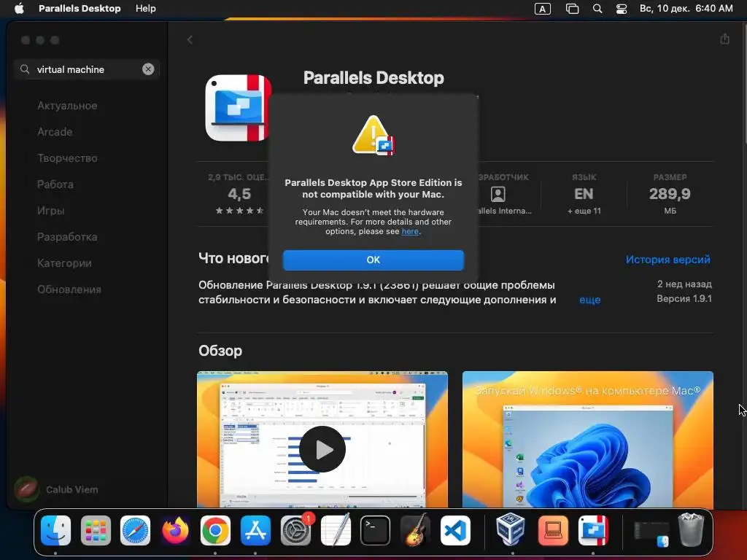Open the Trash from the Dock
This screenshot has width=747, height=560.
coord(692,529)
